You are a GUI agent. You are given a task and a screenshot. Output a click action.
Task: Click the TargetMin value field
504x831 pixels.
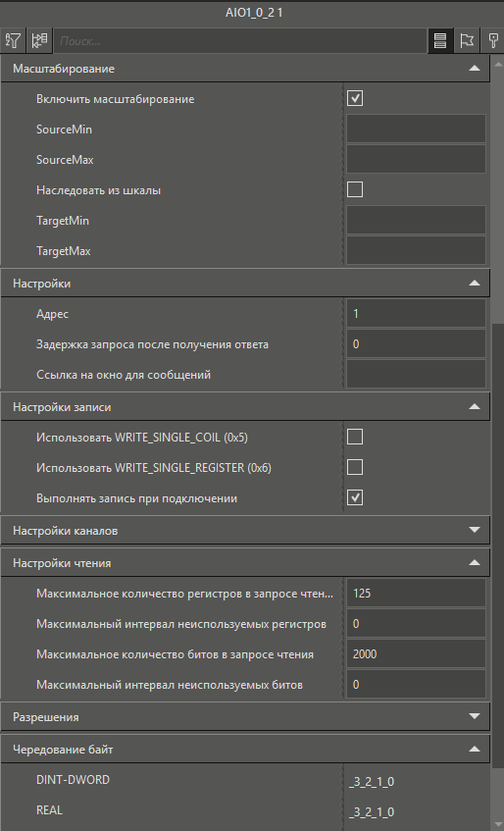(x=416, y=220)
